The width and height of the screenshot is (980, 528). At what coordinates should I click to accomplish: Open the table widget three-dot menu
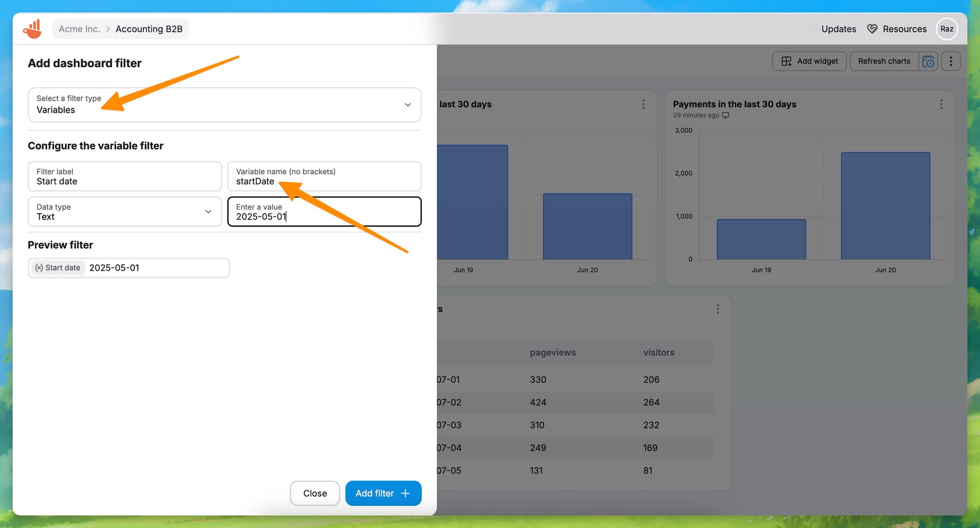click(x=717, y=309)
